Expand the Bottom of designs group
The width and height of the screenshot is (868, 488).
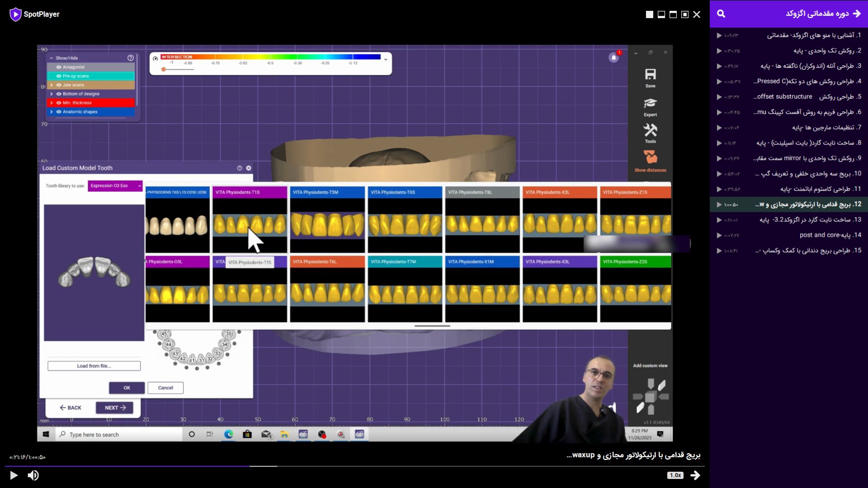pos(52,94)
